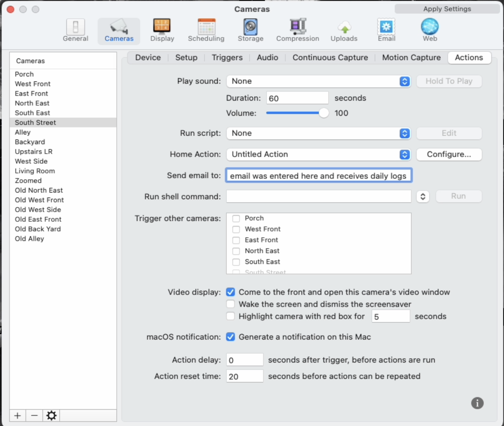The height and width of the screenshot is (426, 504).
Task: Open the Scheduling calendar pane
Action: 206,30
